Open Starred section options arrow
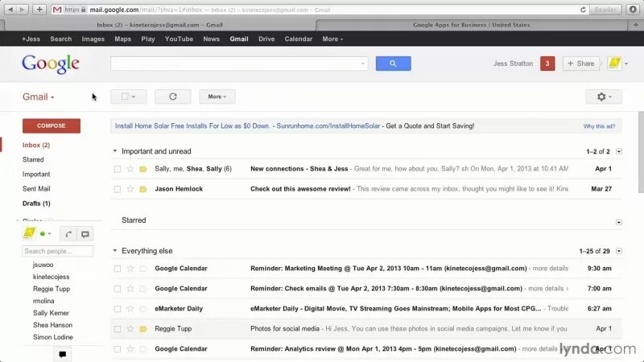The height and width of the screenshot is (362, 644). coord(619,223)
